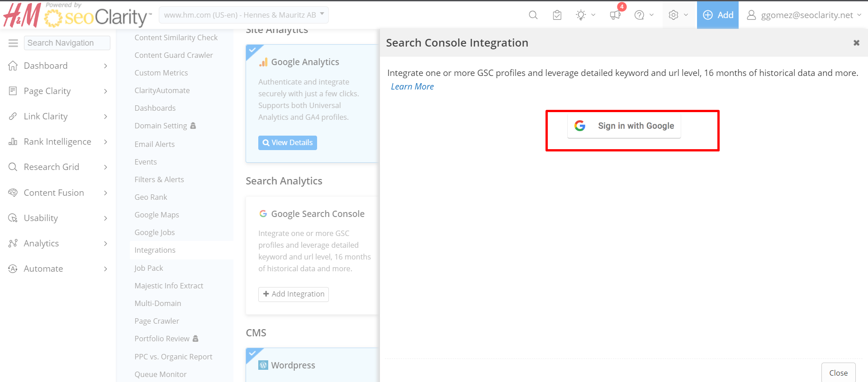Open the announcements megaphone notifications
The height and width of the screenshot is (382, 868).
[x=615, y=15]
